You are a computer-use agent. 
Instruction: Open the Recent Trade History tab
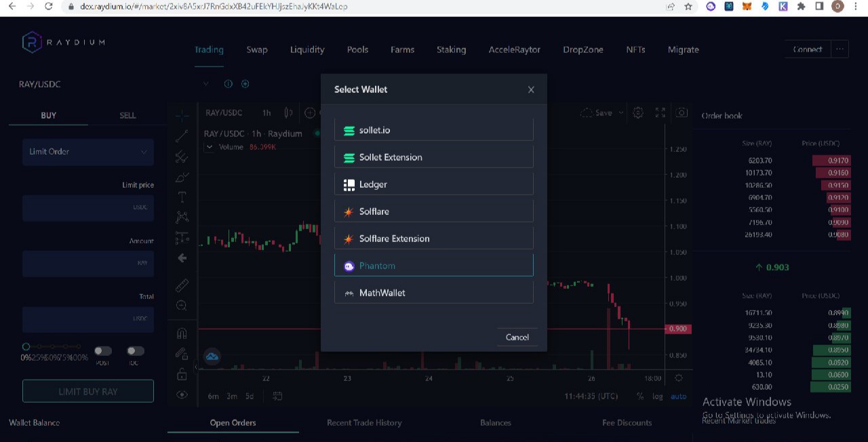(364, 422)
